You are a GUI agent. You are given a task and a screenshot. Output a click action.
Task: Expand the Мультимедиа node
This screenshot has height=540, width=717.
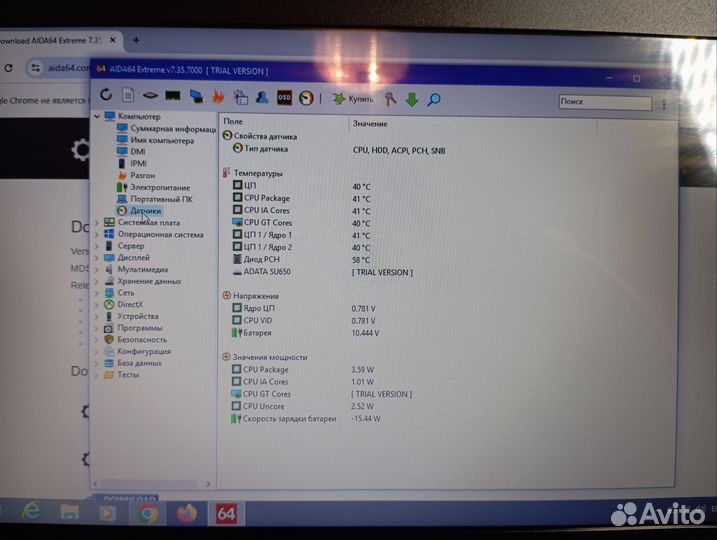[x=96, y=270]
